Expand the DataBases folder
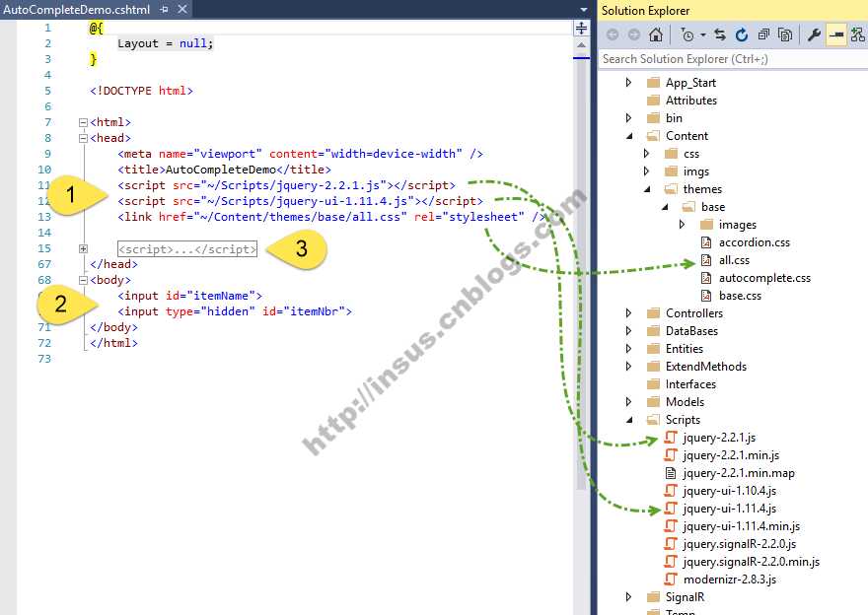This screenshot has height=615, width=868. point(628,331)
